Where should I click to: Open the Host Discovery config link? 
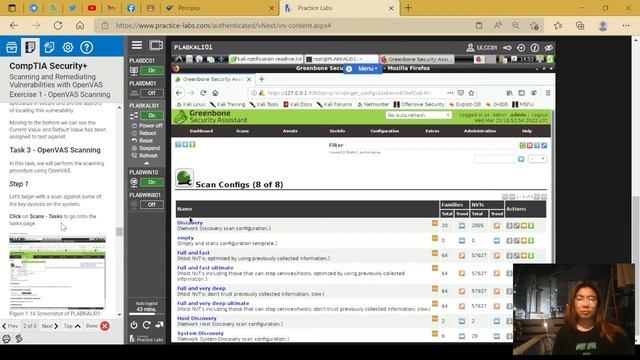[197, 318]
